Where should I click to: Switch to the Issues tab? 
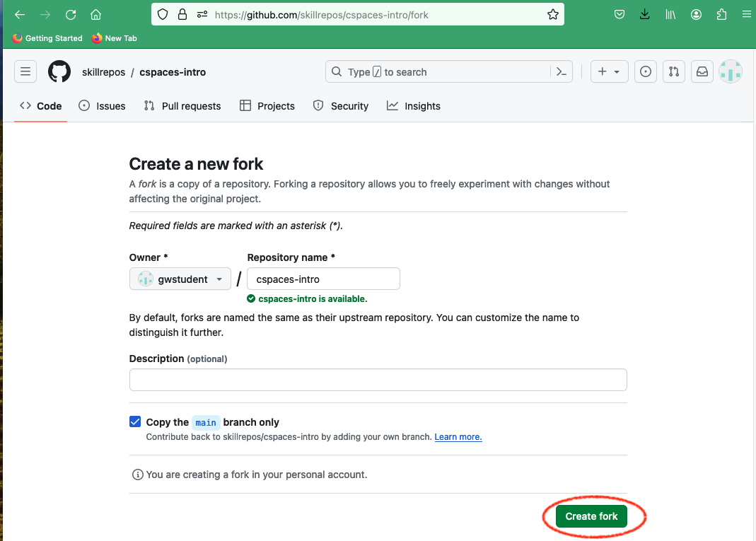pyautogui.click(x=102, y=106)
